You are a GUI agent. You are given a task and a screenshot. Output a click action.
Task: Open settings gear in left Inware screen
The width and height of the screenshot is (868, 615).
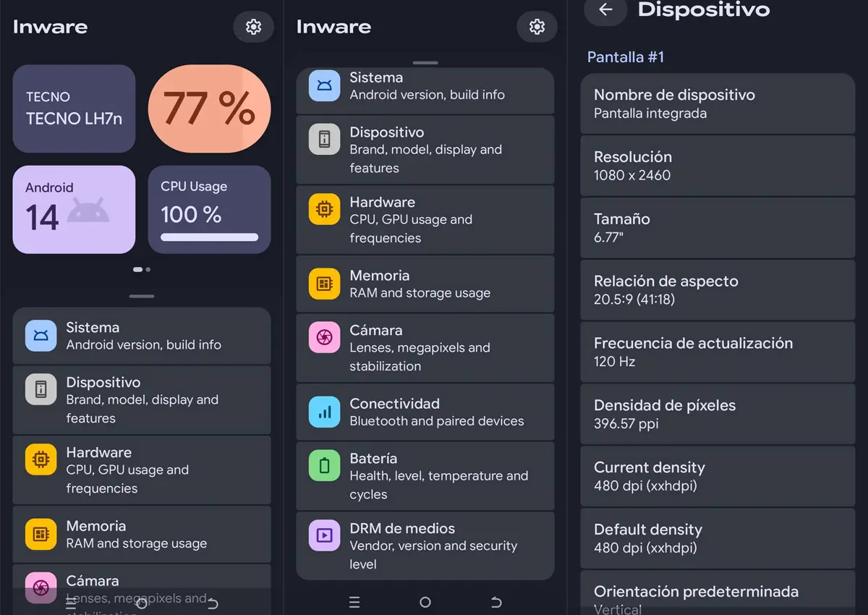[253, 27]
